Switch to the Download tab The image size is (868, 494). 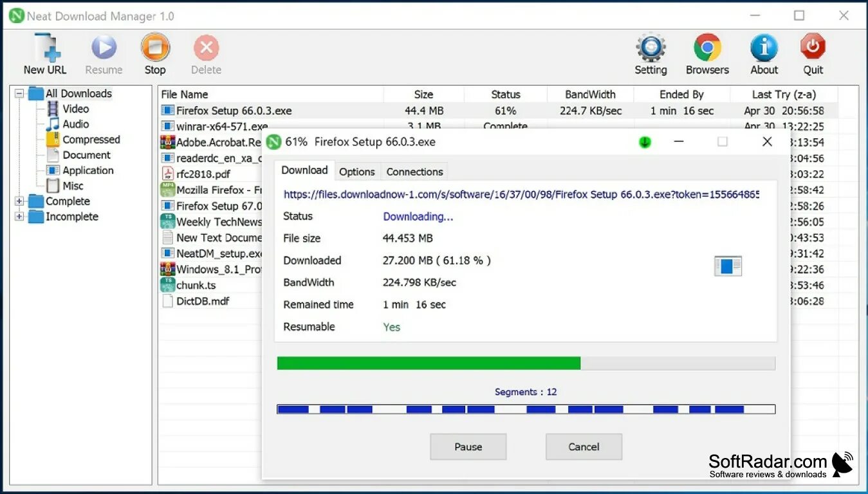coord(304,170)
